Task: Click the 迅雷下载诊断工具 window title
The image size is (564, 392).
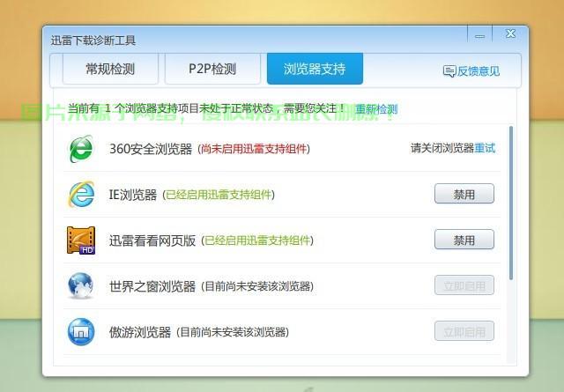Action: tap(93, 40)
